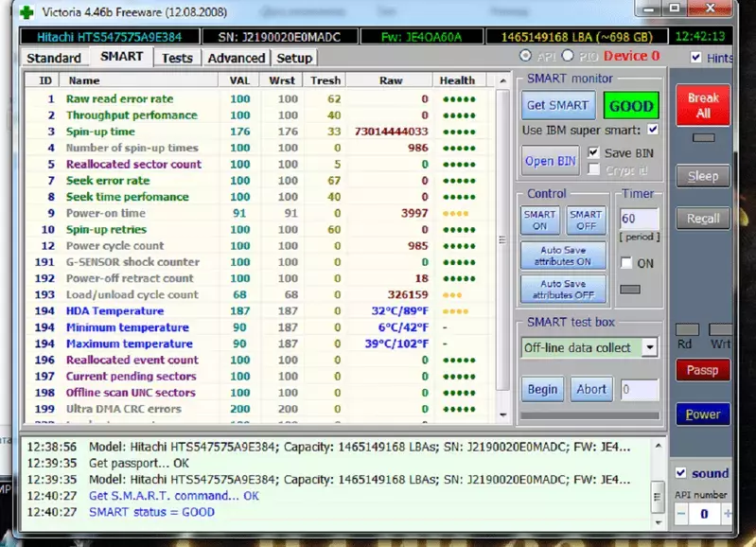The image size is (756, 547).
Task: Click the SMART ON button
Action: [540, 221]
